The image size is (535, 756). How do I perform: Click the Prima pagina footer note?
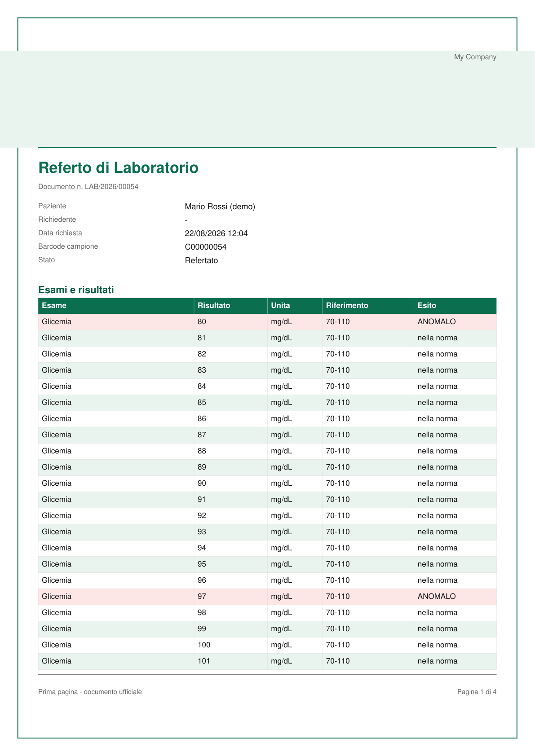[90, 692]
